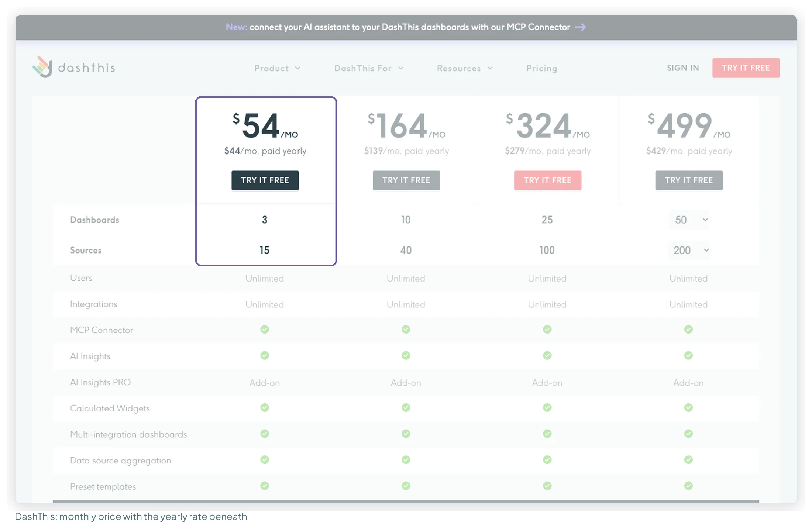Click the "Multi-integration dashboards" row label
Screen dimensions: 812x531
(128, 434)
